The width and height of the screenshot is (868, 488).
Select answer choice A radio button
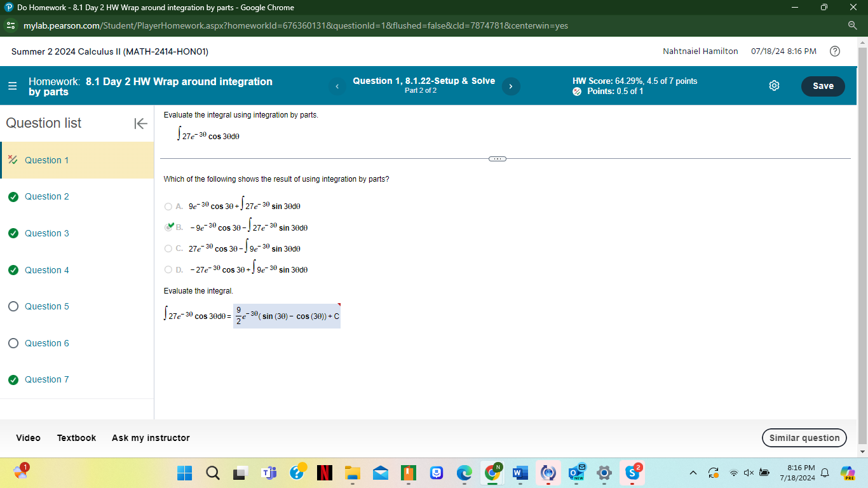[168, 206]
